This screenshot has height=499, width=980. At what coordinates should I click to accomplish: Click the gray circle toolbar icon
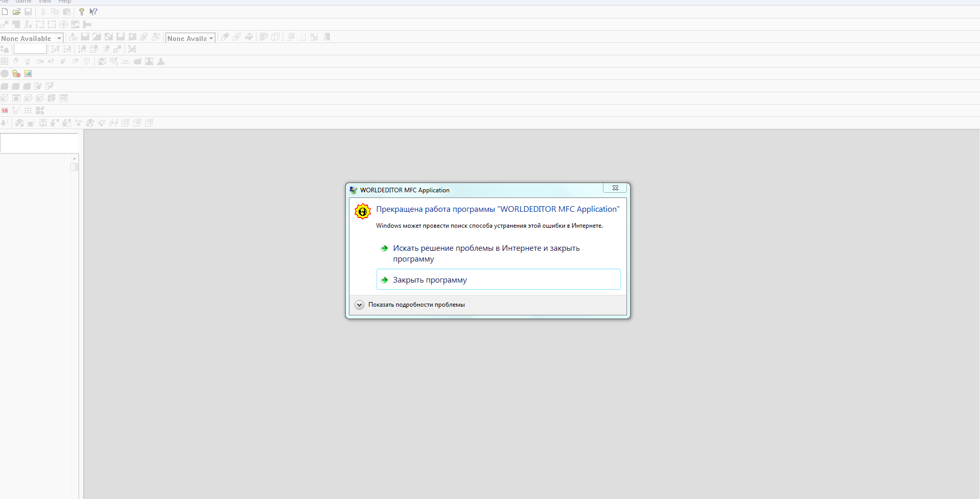(x=5, y=73)
